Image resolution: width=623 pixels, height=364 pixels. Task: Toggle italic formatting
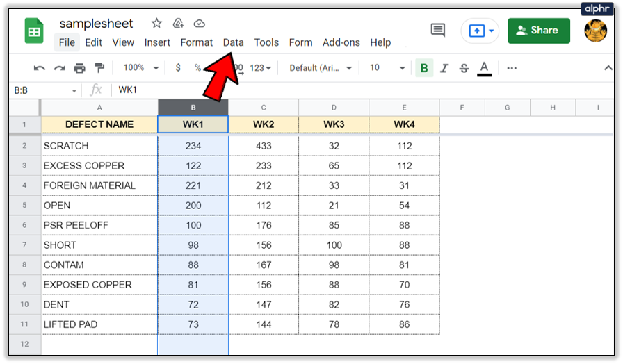pos(444,68)
